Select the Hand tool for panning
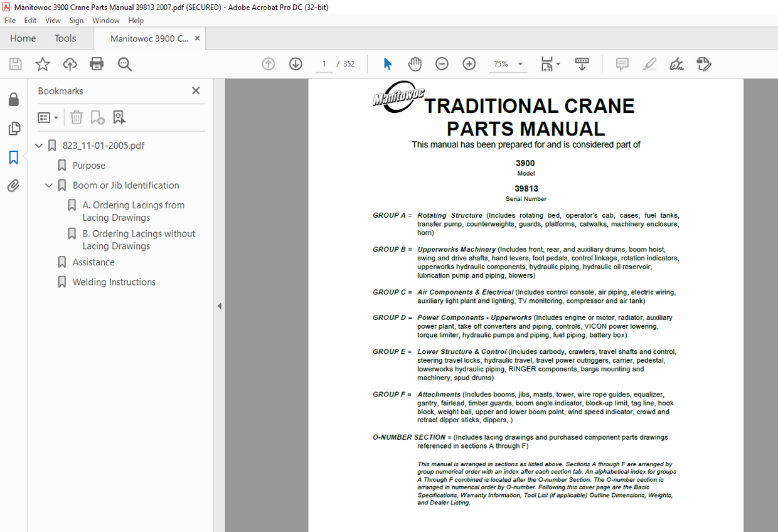The image size is (778, 532). (415, 63)
